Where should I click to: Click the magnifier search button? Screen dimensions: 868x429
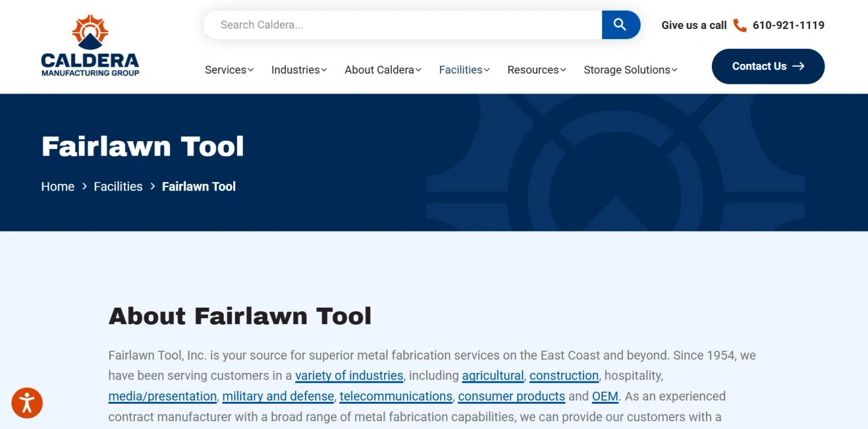click(621, 25)
